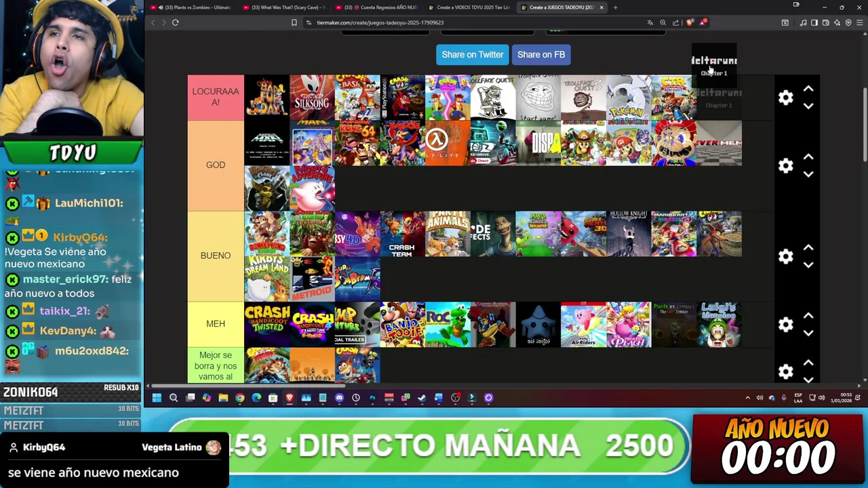Move LOCURAAAA! tier up with arrow
Viewport: 868px width, 488px height.
coord(808,89)
